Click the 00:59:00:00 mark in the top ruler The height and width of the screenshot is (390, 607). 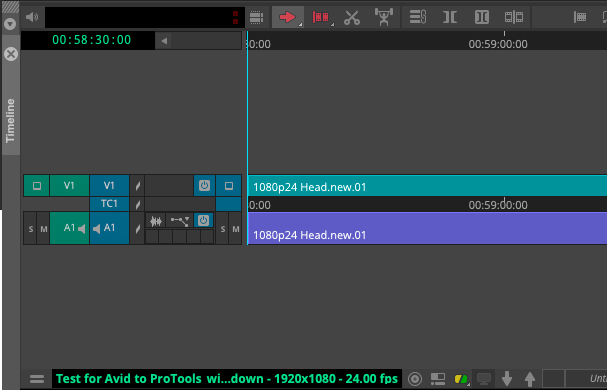click(498, 44)
